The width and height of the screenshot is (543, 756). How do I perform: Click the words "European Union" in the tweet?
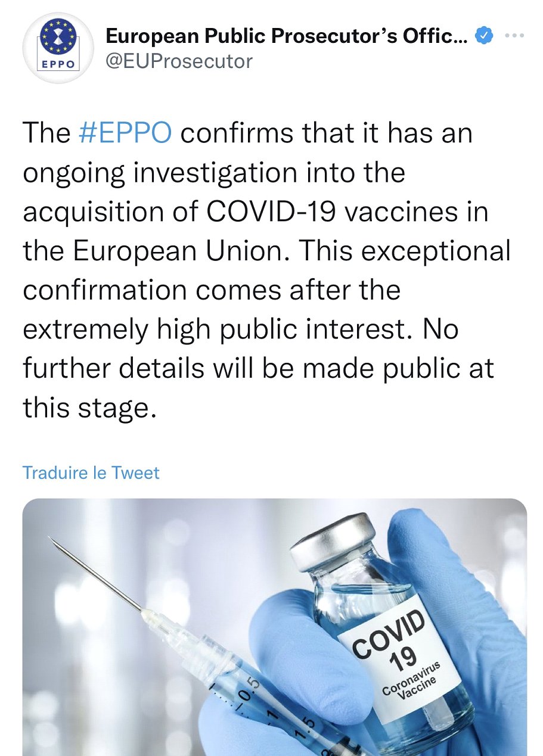[181, 251]
